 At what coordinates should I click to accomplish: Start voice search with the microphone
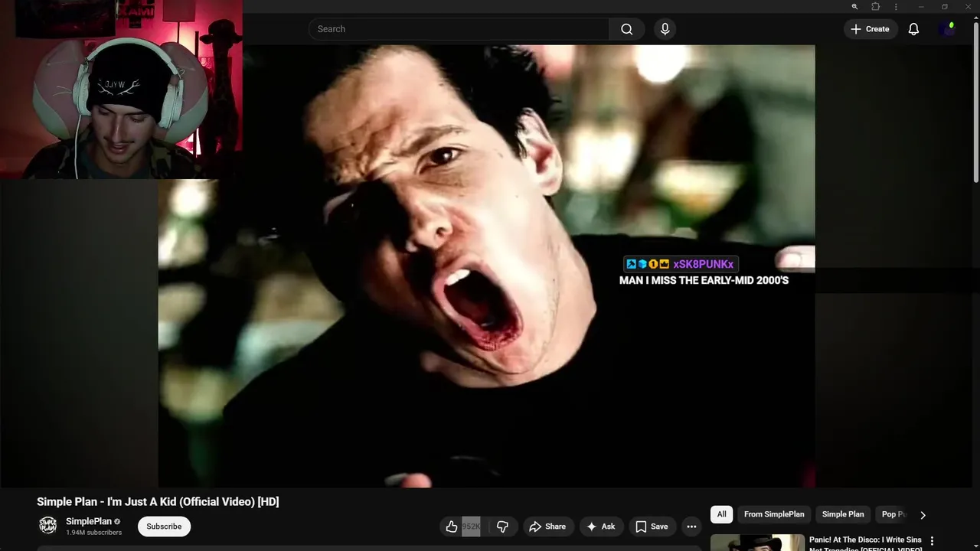click(665, 29)
